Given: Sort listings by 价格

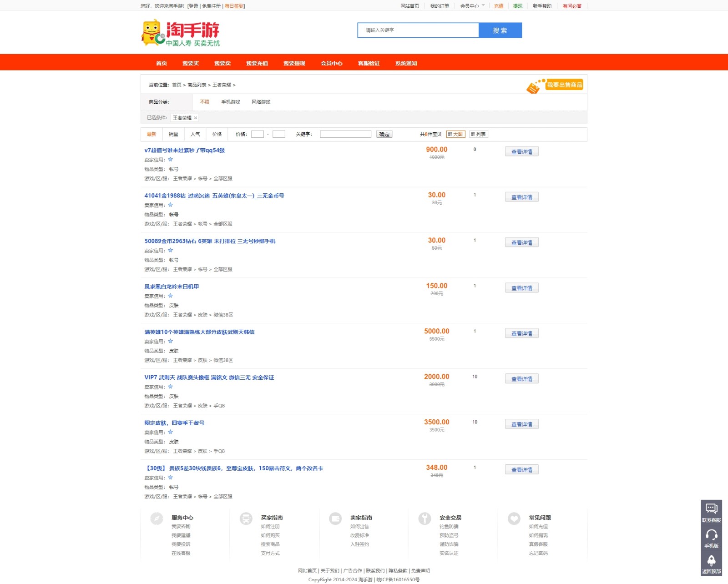Looking at the screenshot, I should [217, 134].
